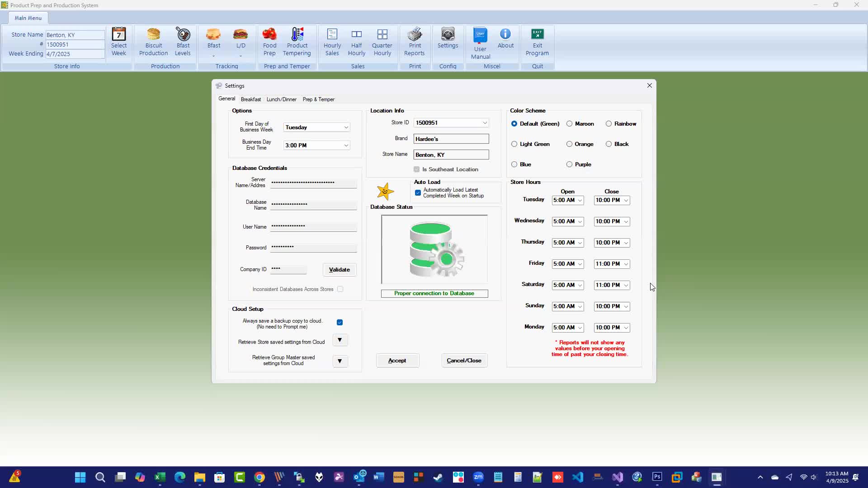Screen dimensions: 868x488
Task: Switch to Breakfast tab
Action: 251,99
